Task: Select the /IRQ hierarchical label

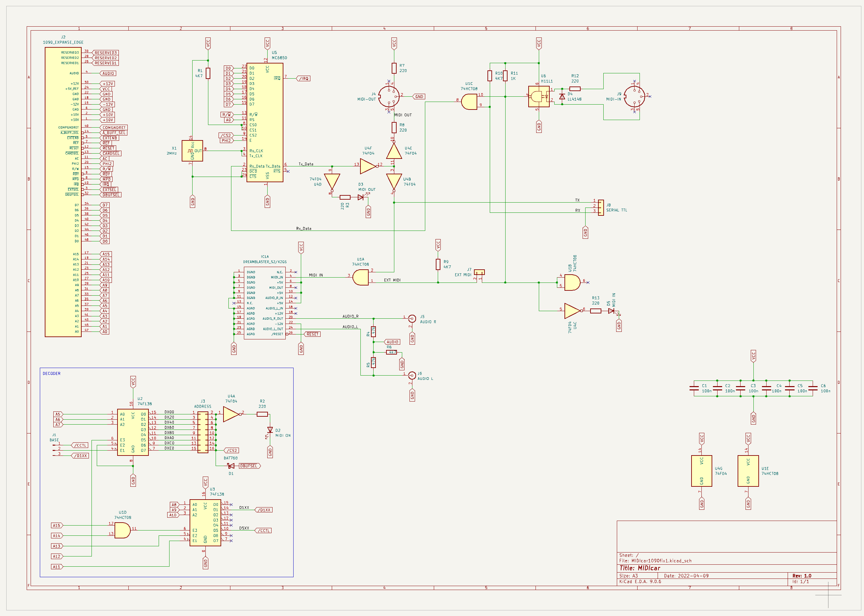Action: [304, 78]
